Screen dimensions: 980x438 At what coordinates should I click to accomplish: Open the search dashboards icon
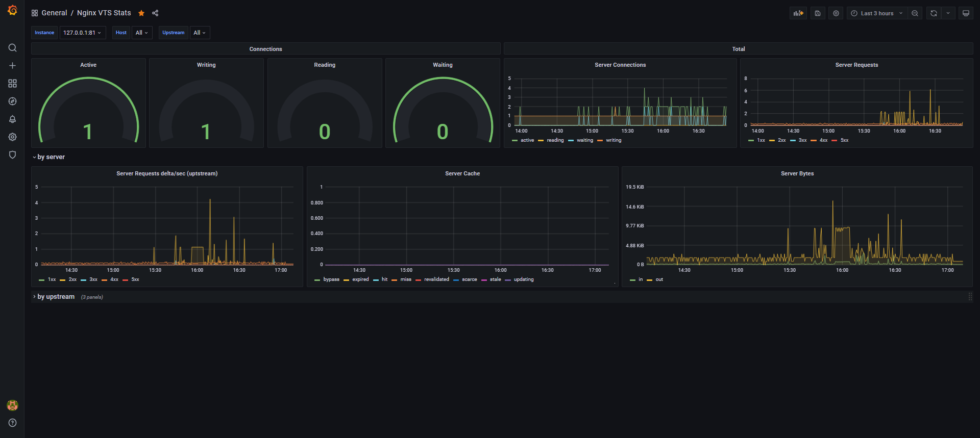tap(12, 48)
